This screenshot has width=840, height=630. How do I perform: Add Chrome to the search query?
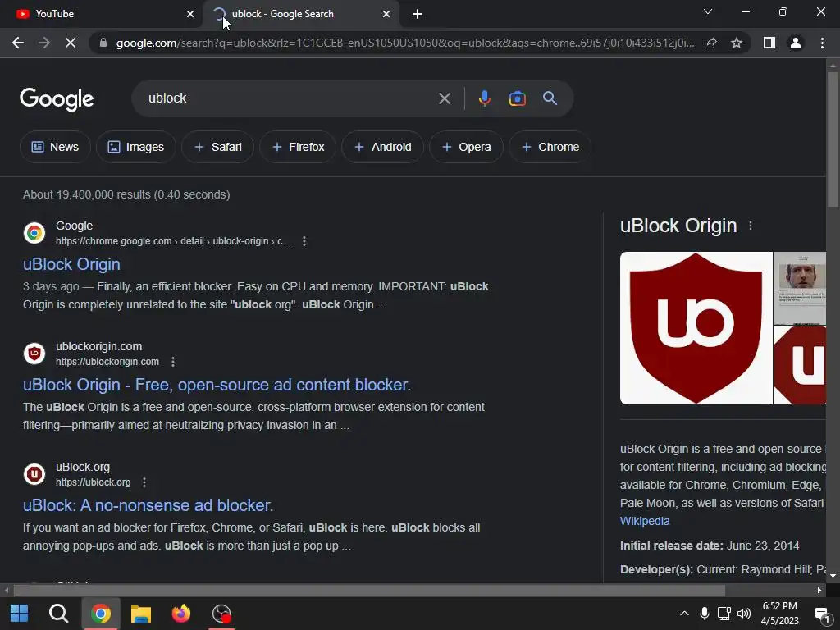tap(550, 147)
